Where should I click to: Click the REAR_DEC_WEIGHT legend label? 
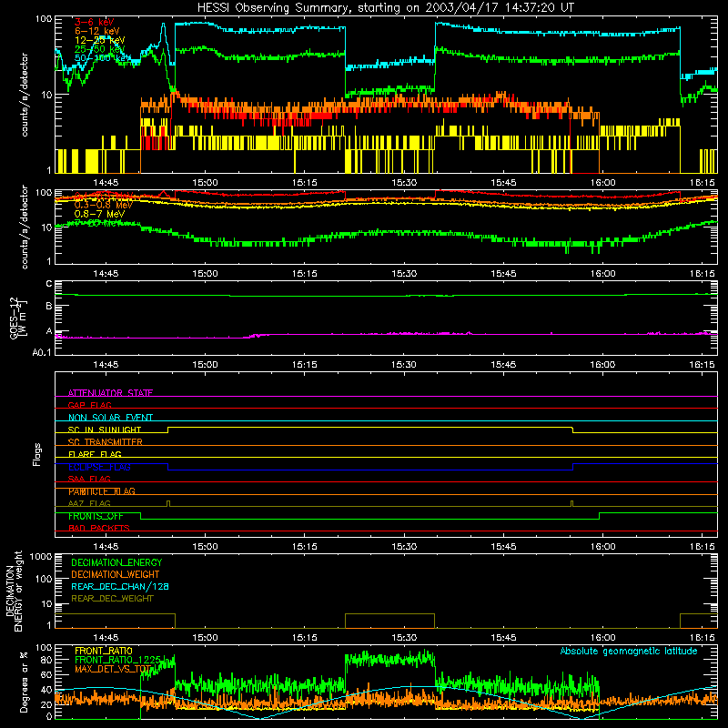(112, 599)
